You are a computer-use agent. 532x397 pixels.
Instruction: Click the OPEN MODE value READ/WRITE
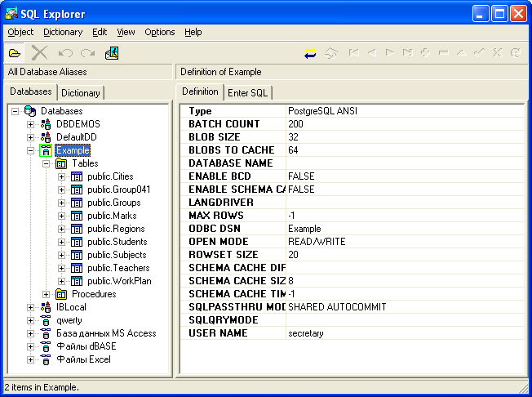(317, 242)
